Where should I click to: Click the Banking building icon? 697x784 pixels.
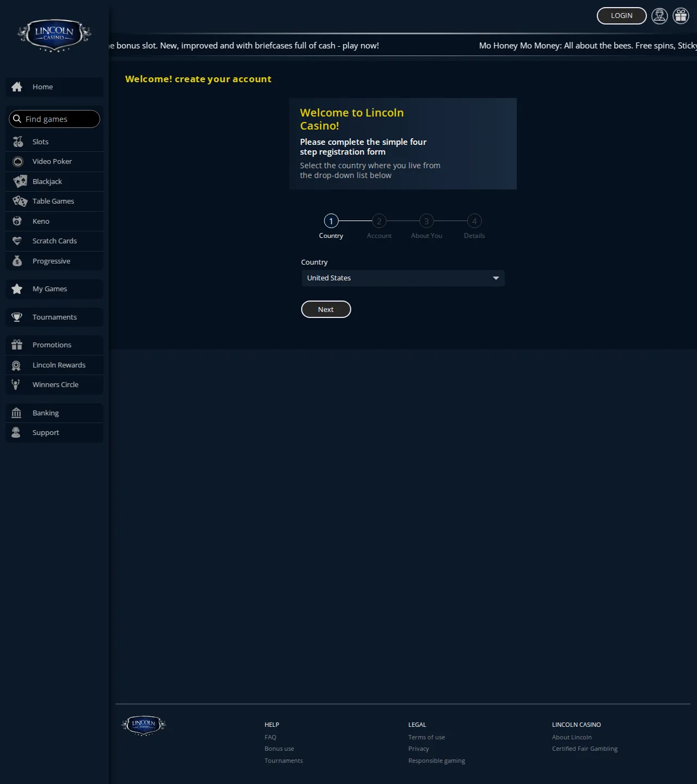16,413
